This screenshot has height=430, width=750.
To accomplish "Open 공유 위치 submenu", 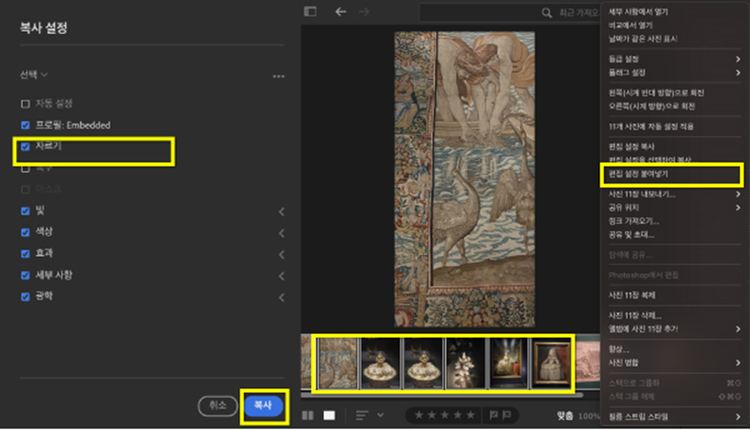I will point(674,207).
